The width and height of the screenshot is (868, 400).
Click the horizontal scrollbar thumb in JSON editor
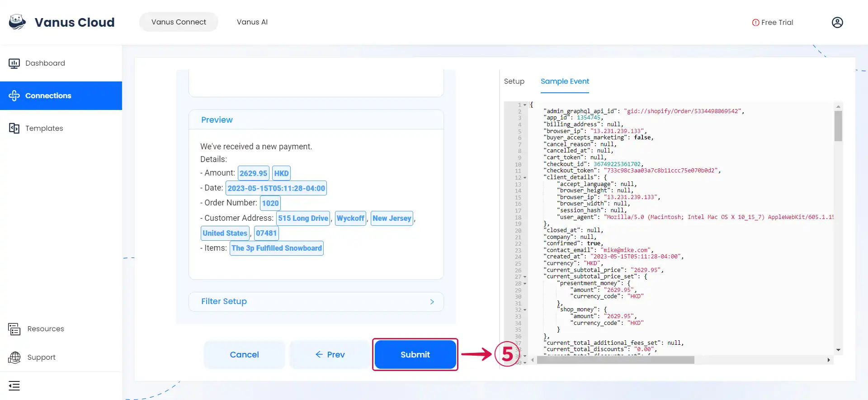pos(616,360)
